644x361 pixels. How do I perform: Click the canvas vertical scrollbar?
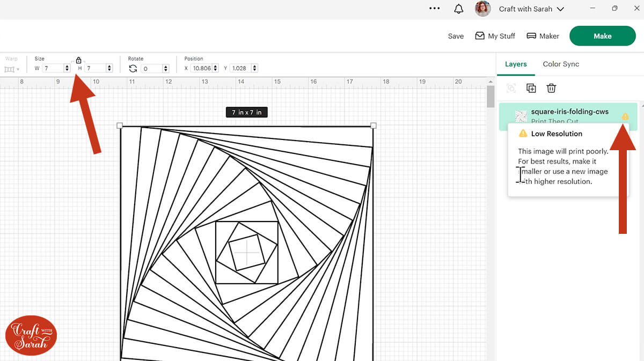(x=491, y=98)
